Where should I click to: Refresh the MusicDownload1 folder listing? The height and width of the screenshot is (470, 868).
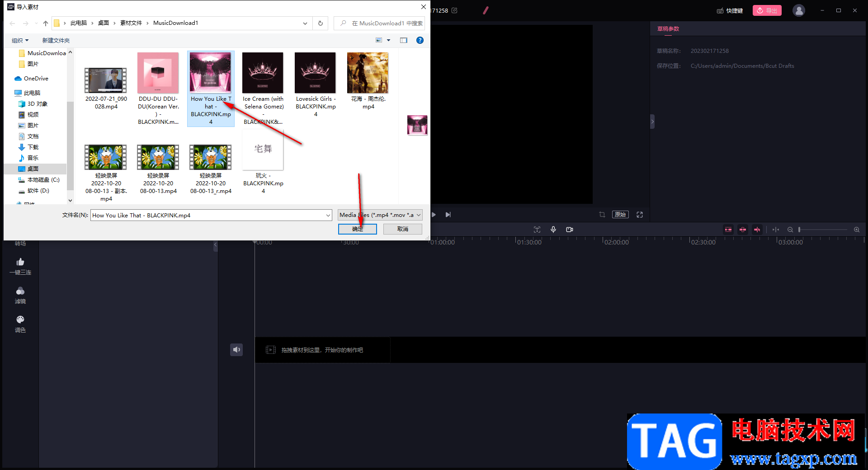tap(321, 23)
